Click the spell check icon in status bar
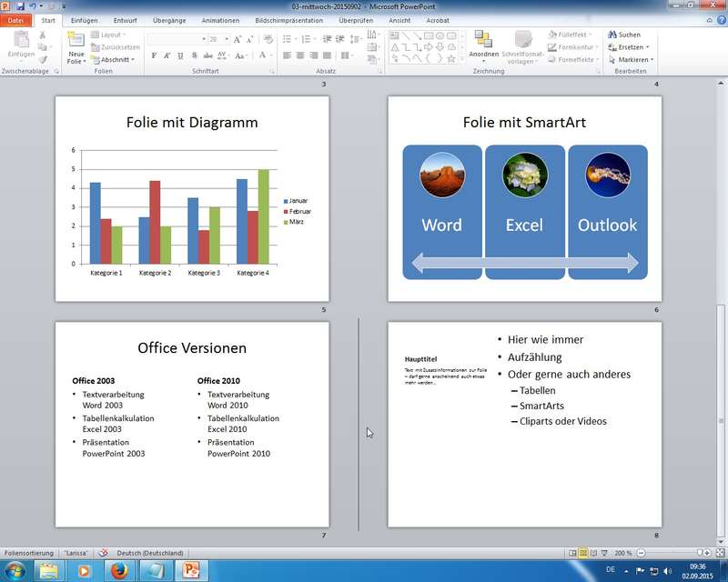Viewport: 728px width, 582px height. (103, 553)
